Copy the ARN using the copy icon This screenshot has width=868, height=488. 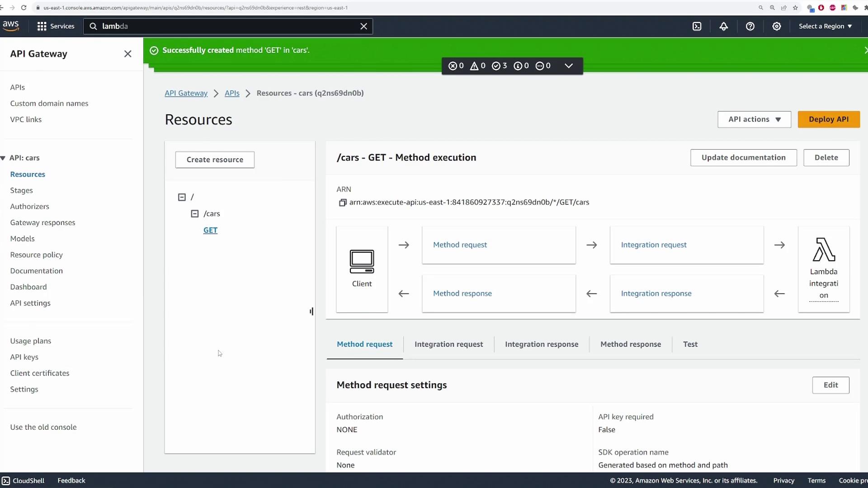tap(342, 202)
